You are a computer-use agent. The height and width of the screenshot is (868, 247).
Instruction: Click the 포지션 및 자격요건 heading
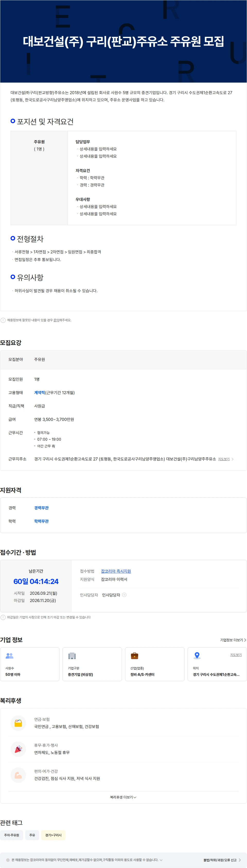45,122
